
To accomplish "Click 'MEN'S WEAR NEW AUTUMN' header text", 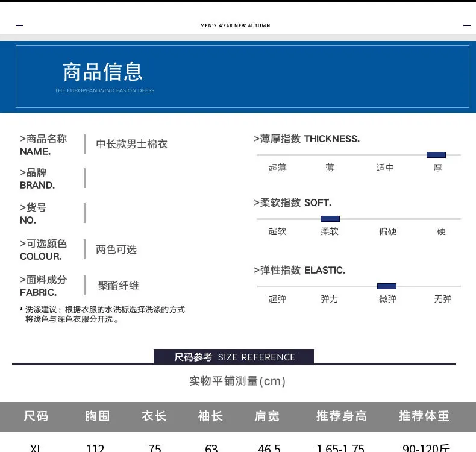I will coord(235,25).
